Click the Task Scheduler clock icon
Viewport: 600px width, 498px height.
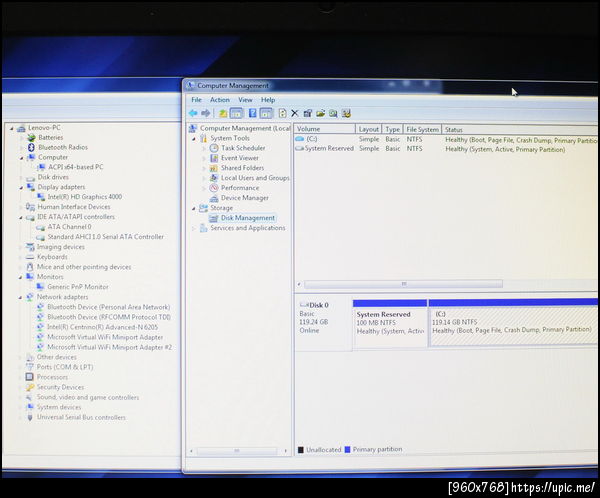click(x=214, y=148)
